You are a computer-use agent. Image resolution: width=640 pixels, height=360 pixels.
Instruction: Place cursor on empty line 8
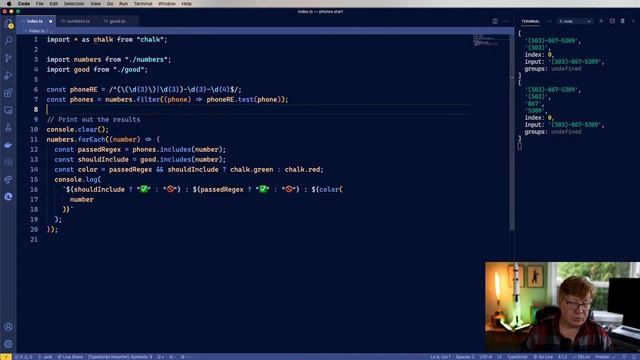(x=259, y=109)
